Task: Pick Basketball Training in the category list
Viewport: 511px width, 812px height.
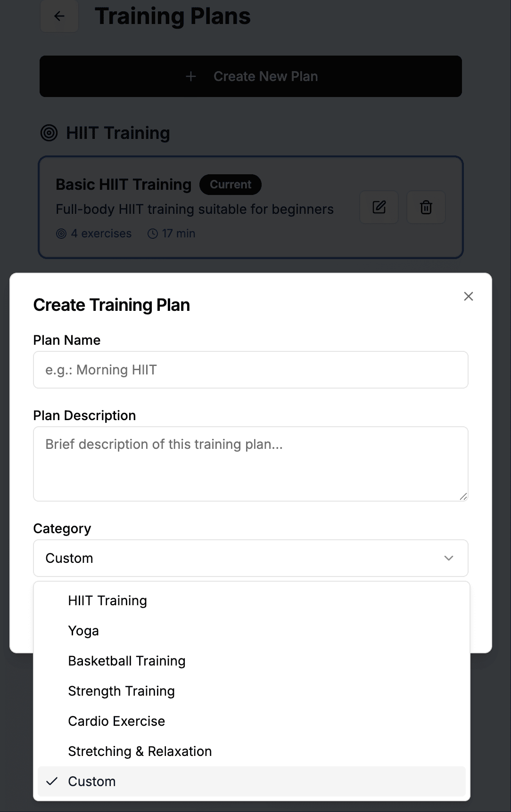Action: [127, 661]
